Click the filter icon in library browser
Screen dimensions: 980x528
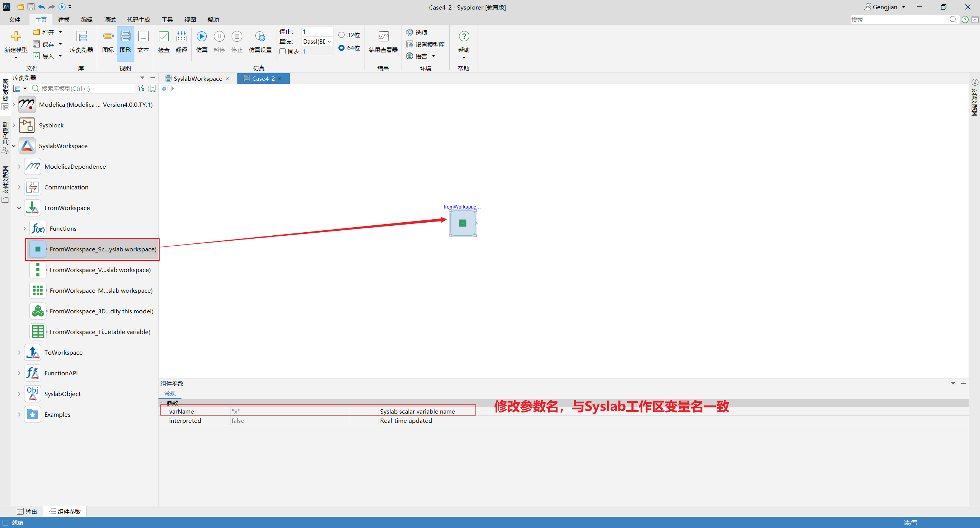point(141,88)
